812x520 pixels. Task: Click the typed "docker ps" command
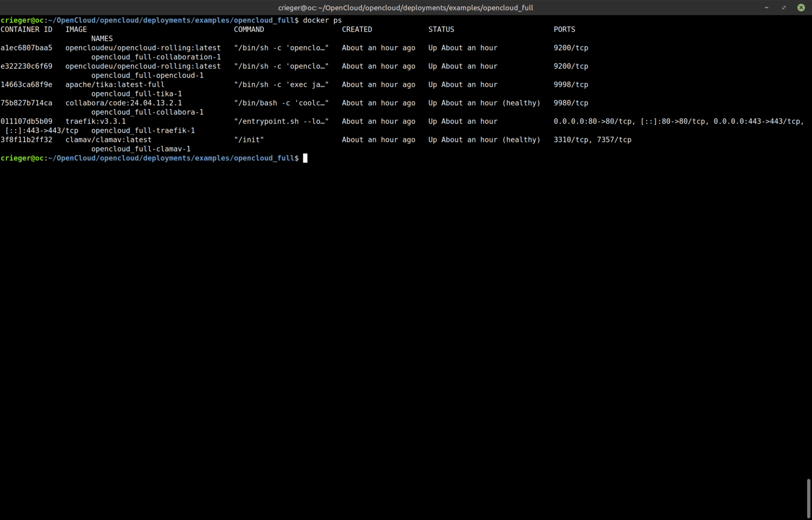click(322, 20)
